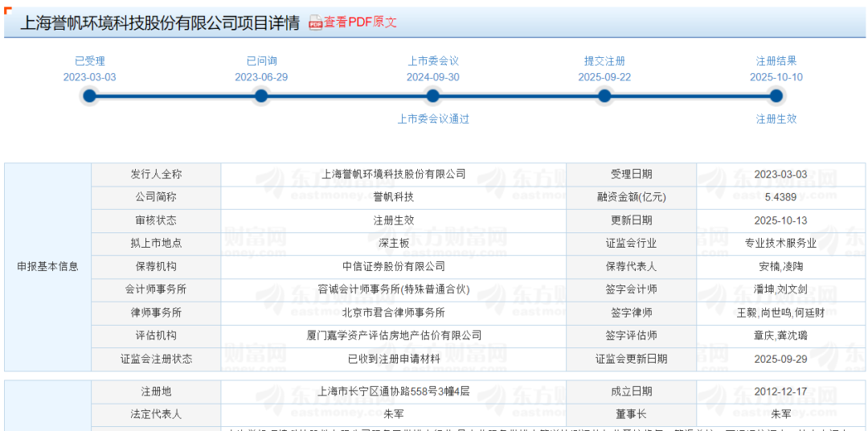
Task: Click the 已受理 stage label
Action: coord(90,61)
